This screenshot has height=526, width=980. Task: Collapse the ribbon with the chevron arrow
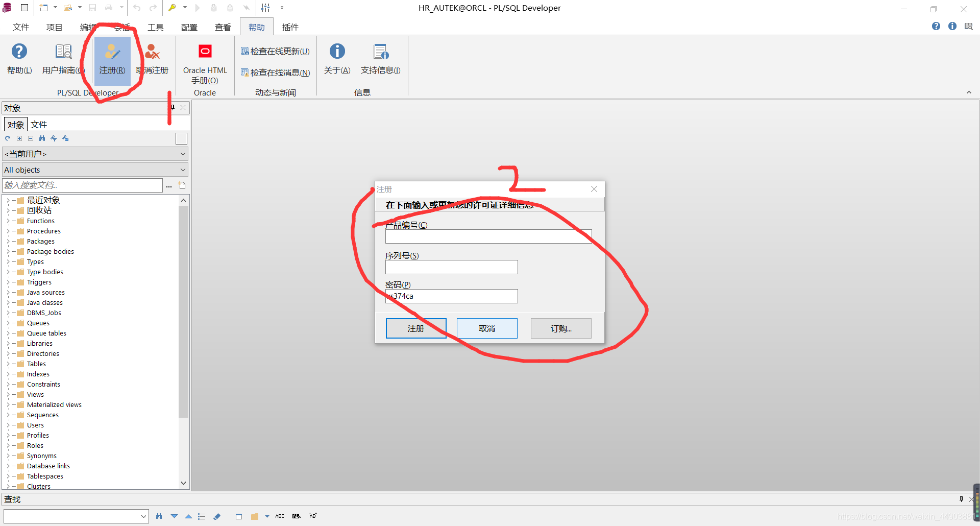(969, 92)
